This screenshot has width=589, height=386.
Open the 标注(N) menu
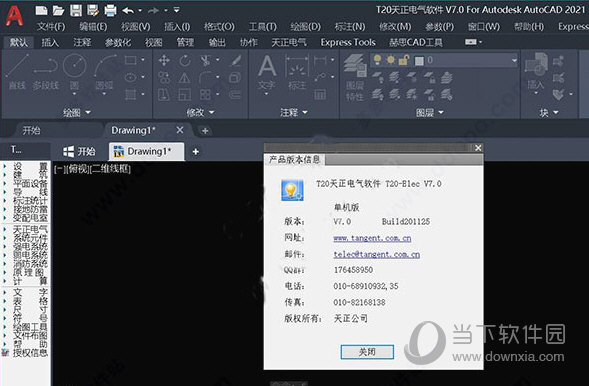[350, 27]
